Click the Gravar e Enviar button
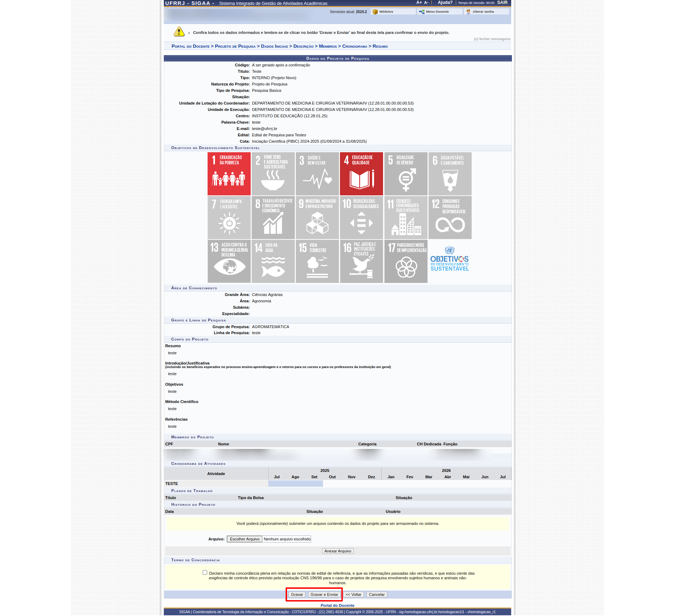 tap(324, 594)
